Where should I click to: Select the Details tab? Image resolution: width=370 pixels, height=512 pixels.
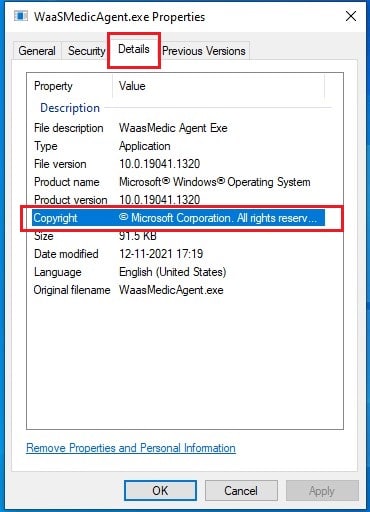[134, 49]
